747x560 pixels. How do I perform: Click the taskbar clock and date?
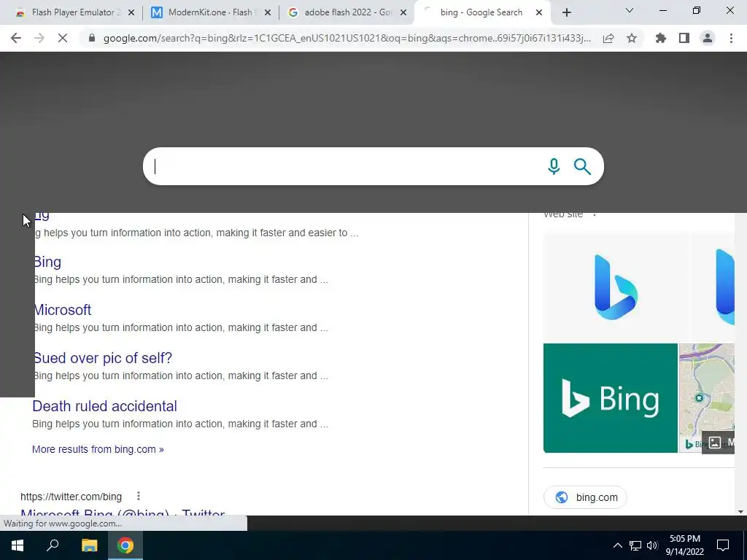click(x=684, y=545)
